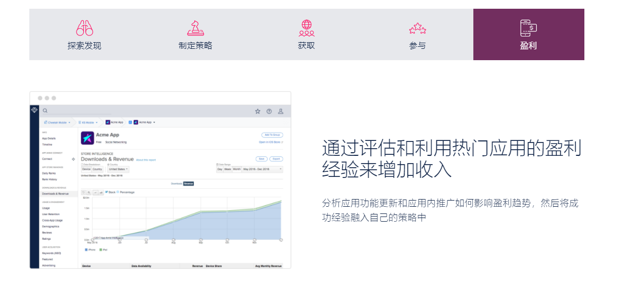Open the Acme App dropdown arrow in the breadcrumb
The height and width of the screenshot is (288, 644).
154,122
